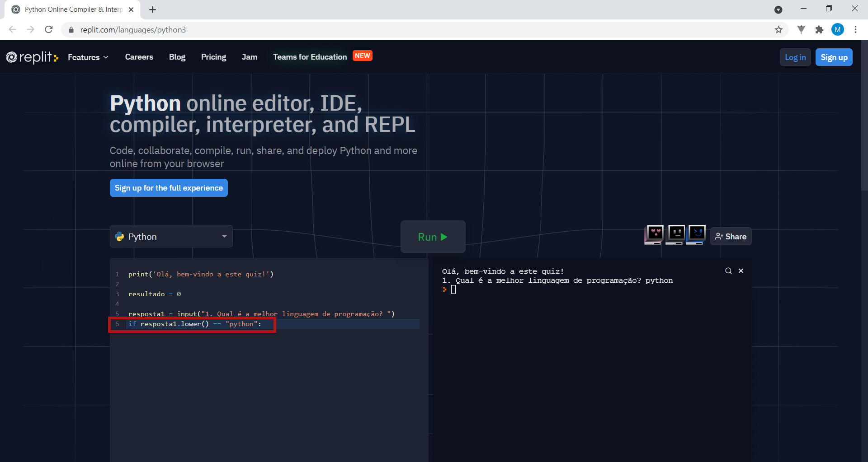Close the Python Online Compiler tab
The image size is (868, 462).
(x=131, y=9)
